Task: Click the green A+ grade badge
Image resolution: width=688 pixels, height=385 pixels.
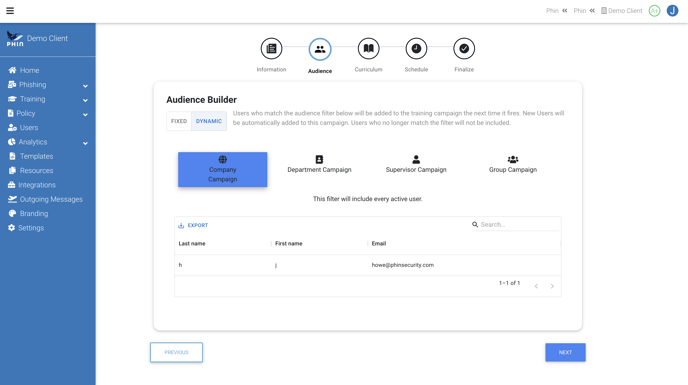Action: coord(654,11)
